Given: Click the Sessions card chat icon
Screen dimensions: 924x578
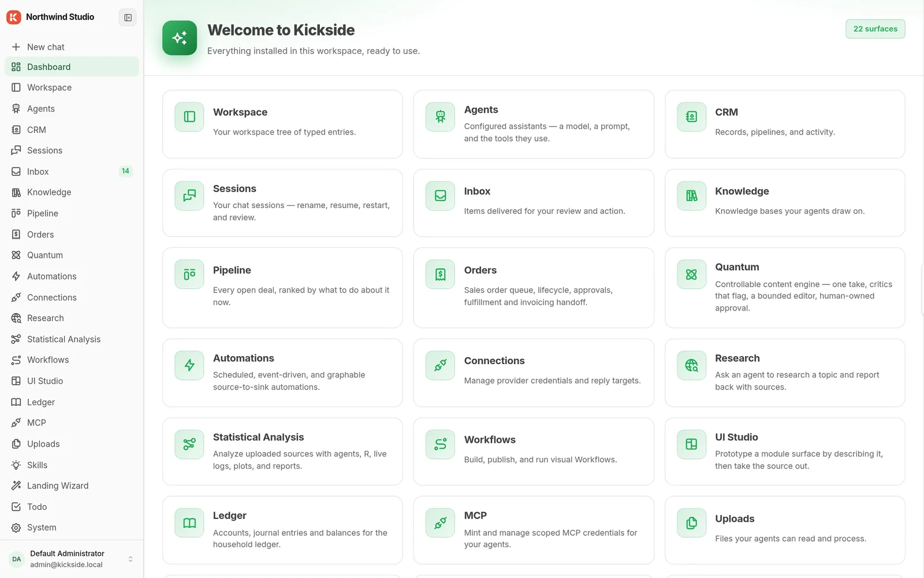Looking at the screenshot, I should pyautogui.click(x=189, y=196).
